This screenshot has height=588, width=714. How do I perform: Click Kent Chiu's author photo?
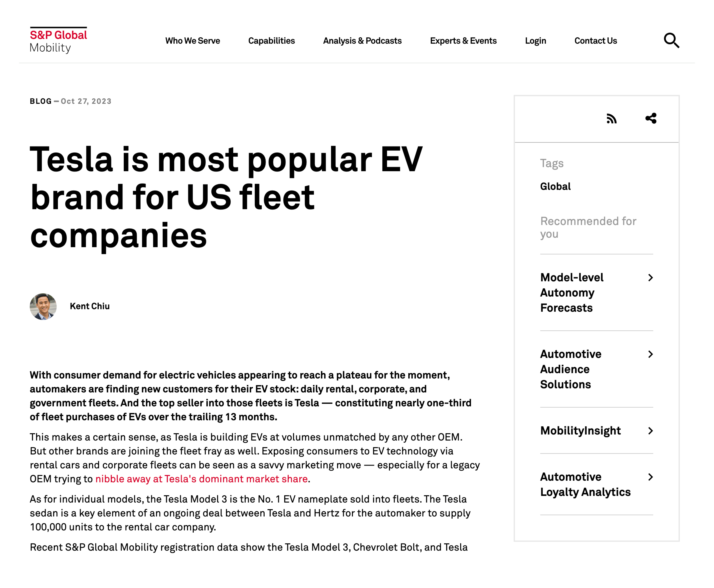[x=43, y=307]
